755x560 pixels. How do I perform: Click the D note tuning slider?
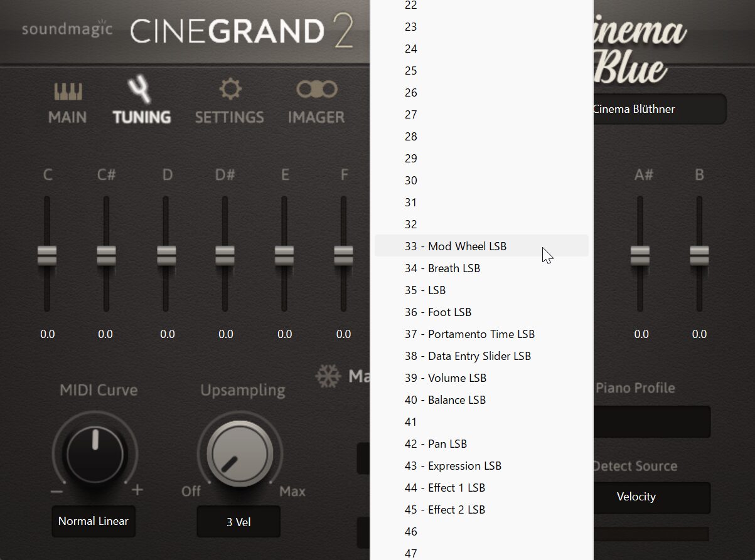coord(166,255)
